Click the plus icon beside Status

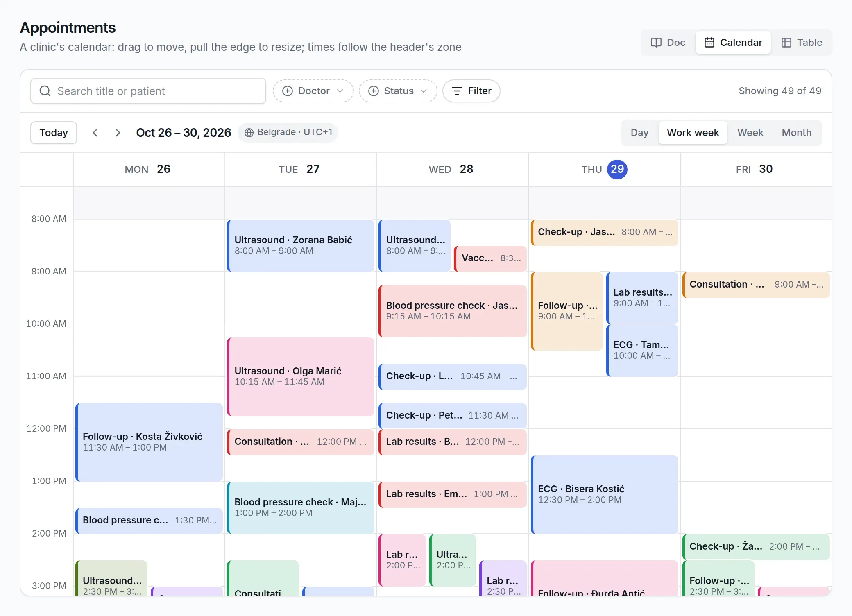pyautogui.click(x=374, y=91)
